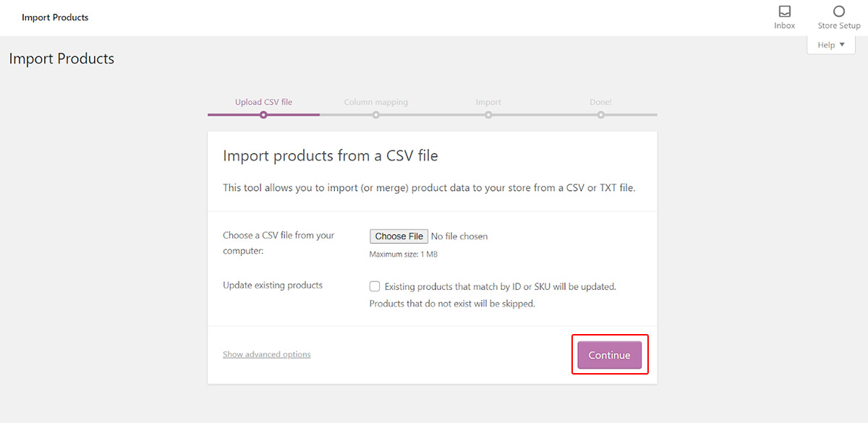Open the Store Setup circle icon
This screenshot has width=868, height=423.
click(838, 12)
